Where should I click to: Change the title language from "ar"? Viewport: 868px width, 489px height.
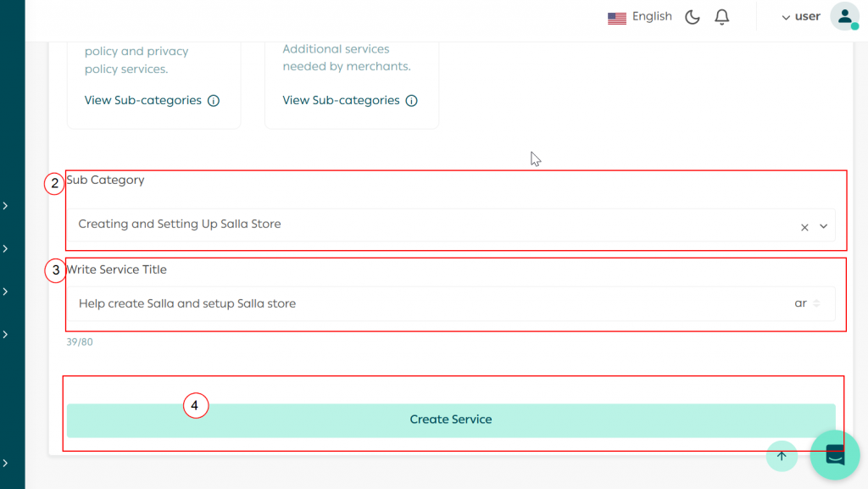[x=806, y=303]
